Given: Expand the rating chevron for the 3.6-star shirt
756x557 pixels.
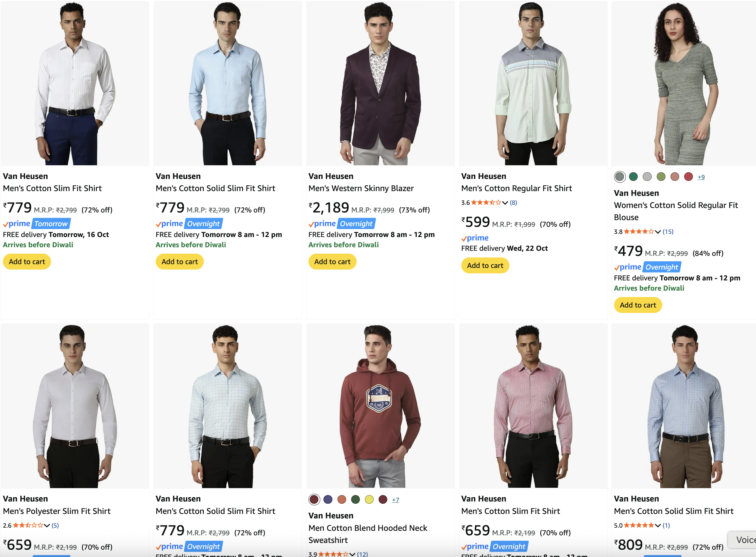Looking at the screenshot, I should coord(505,203).
